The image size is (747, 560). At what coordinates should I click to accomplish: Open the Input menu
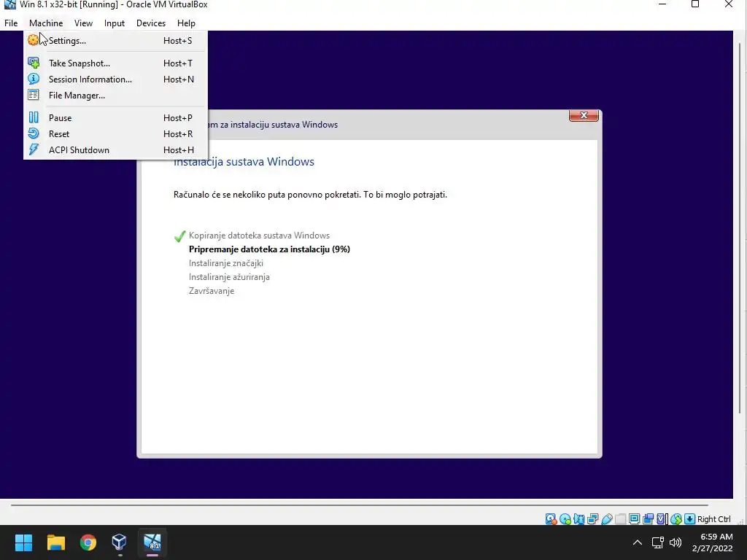tap(115, 23)
